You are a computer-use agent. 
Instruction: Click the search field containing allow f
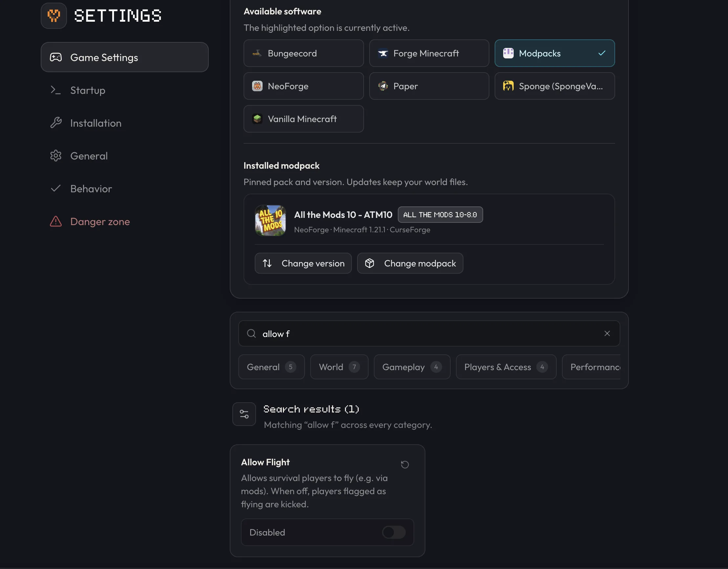pos(429,333)
